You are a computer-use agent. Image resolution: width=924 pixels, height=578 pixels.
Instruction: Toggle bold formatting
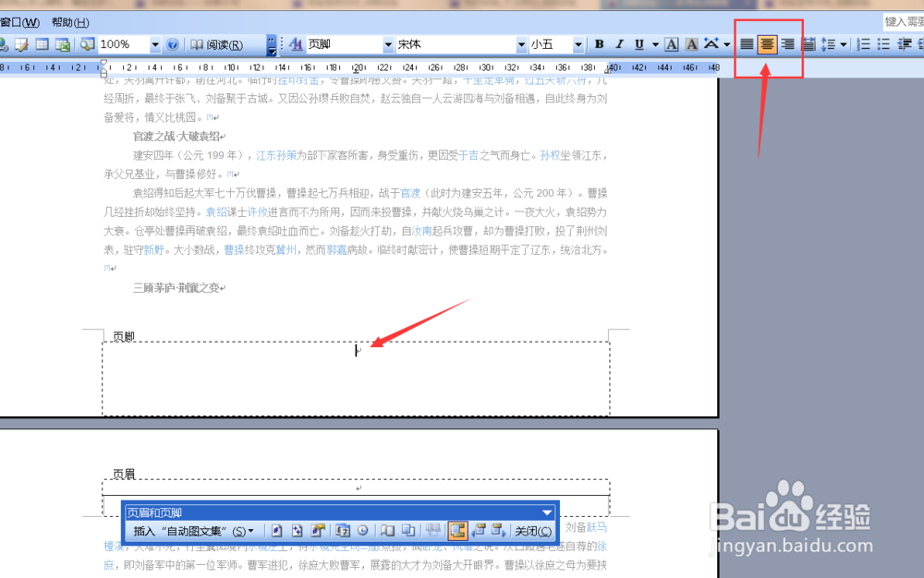click(x=599, y=43)
